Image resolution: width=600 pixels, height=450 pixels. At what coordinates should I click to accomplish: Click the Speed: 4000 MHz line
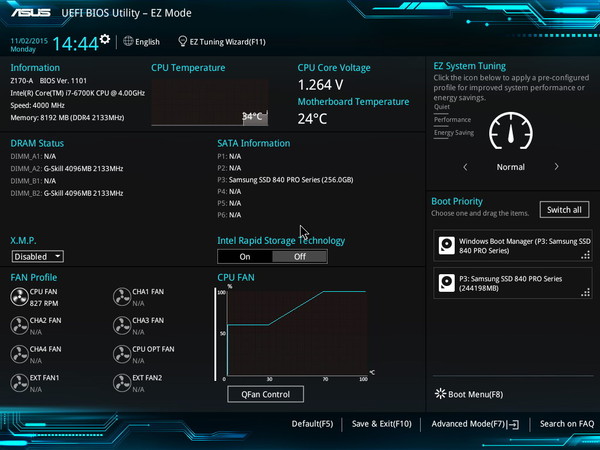pos(38,106)
